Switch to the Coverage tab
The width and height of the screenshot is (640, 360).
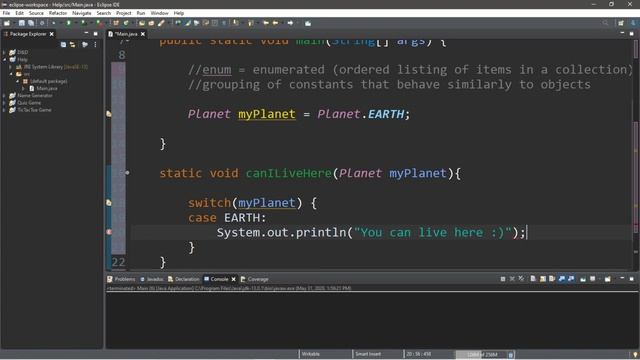pyautogui.click(x=255, y=279)
